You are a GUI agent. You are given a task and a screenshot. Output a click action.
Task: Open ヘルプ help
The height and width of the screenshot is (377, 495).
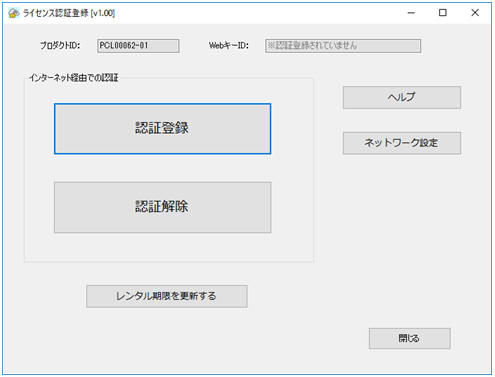pyautogui.click(x=402, y=98)
